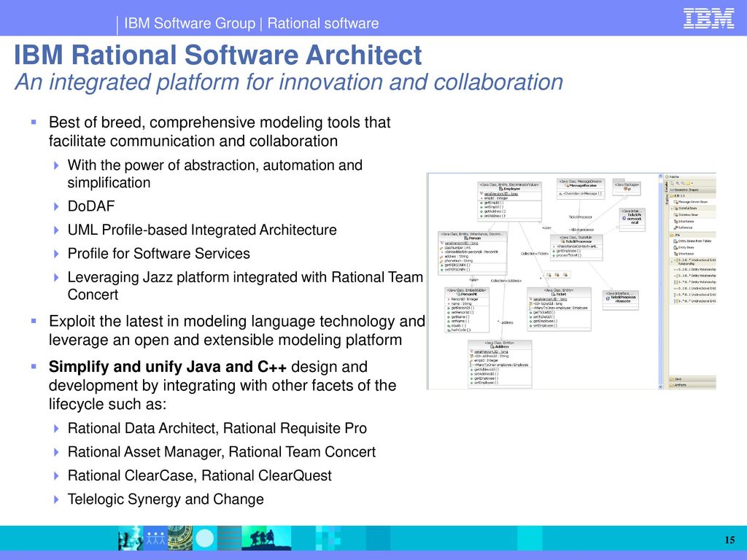The image size is (747, 560).
Task: Select the Employee class title
Action: click(x=511, y=189)
